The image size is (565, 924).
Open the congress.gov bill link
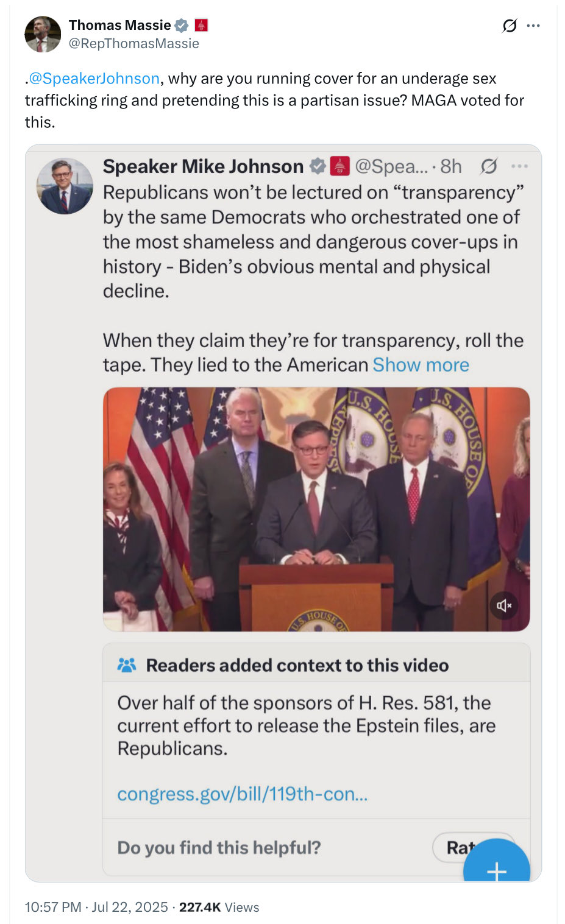pyautogui.click(x=243, y=794)
